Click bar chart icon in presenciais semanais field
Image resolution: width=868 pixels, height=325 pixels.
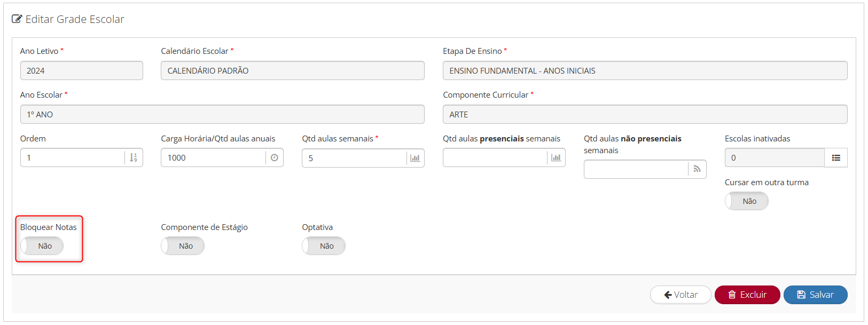coord(556,158)
